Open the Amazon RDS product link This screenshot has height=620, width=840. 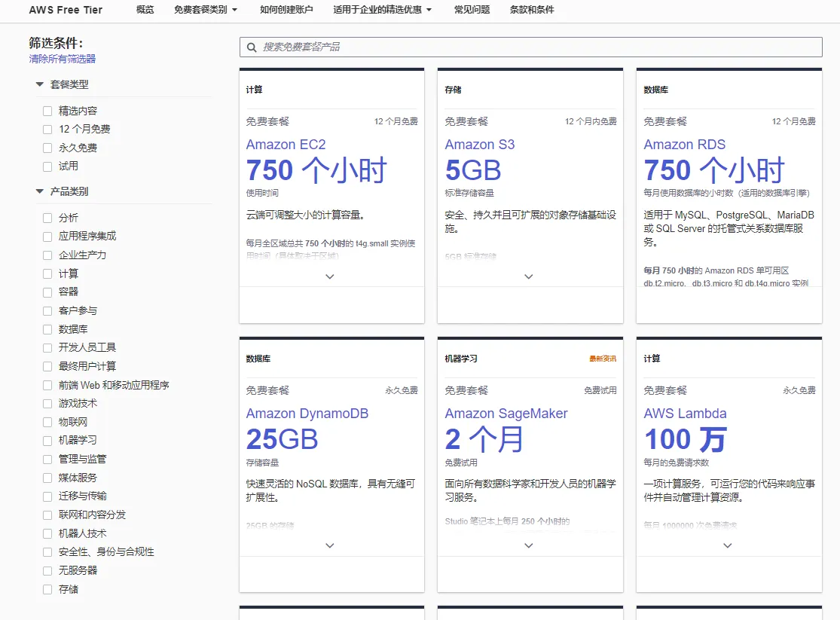[684, 145]
